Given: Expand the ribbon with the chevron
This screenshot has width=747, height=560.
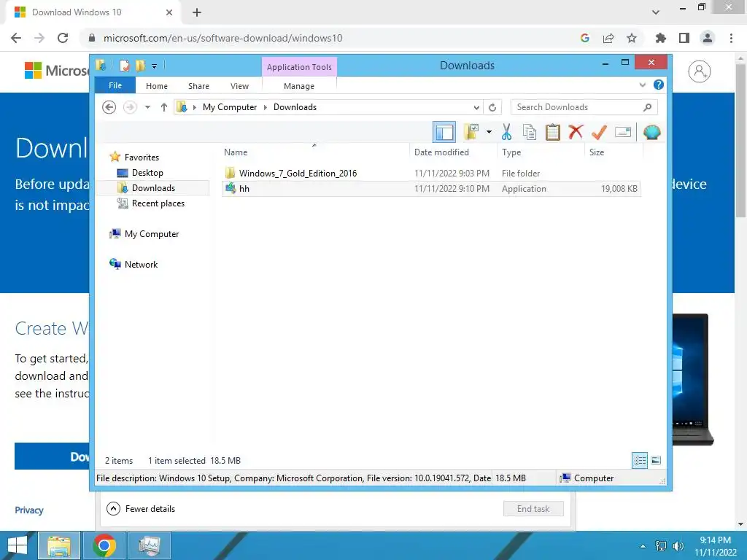Looking at the screenshot, I should (642, 85).
